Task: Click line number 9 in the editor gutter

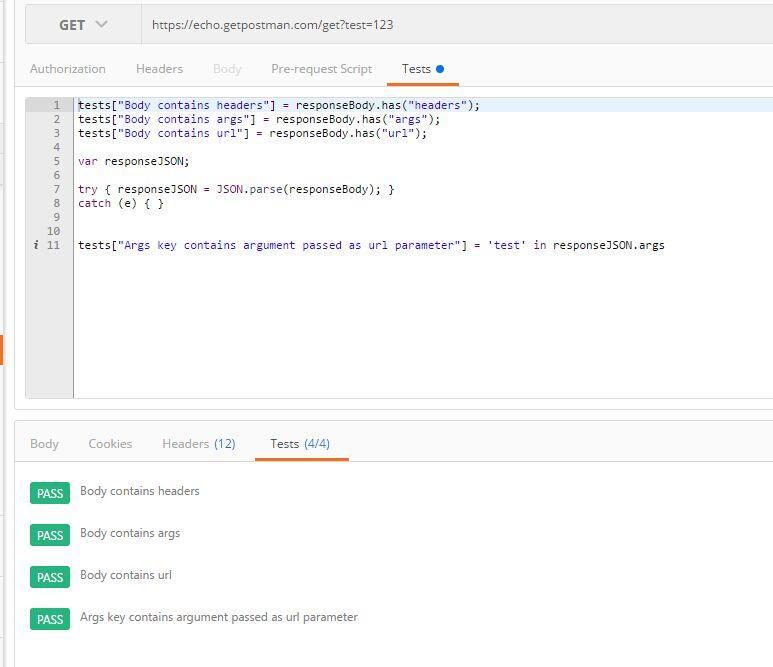Action: (56, 217)
